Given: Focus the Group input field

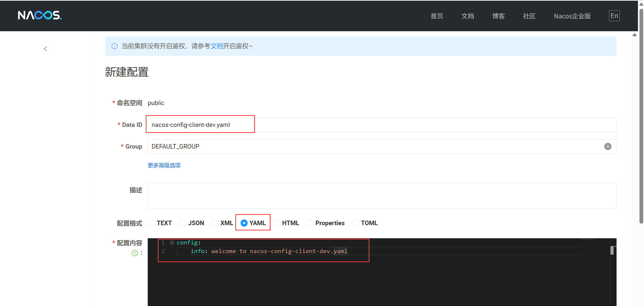Looking at the screenshot, I should click(382, 147).
